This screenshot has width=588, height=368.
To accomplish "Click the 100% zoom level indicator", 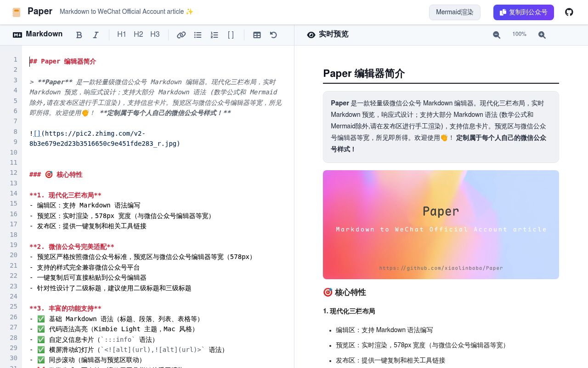I will point(519,34).
